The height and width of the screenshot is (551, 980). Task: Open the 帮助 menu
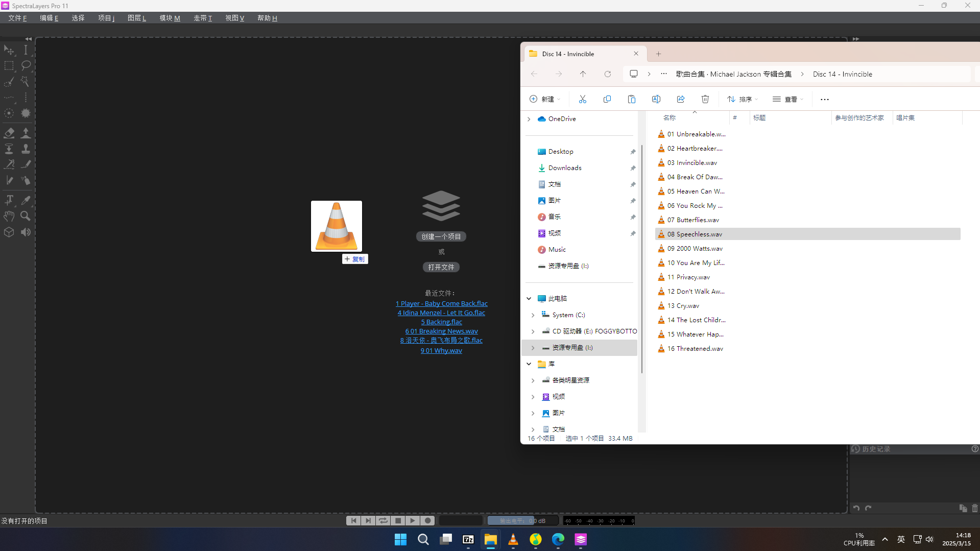267,18
